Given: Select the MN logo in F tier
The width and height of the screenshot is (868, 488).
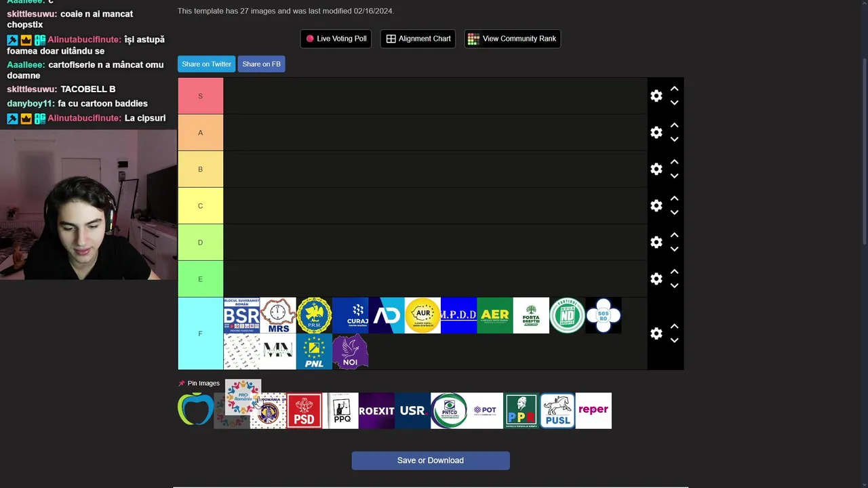Looking at the screenshot, I should 278,351.
